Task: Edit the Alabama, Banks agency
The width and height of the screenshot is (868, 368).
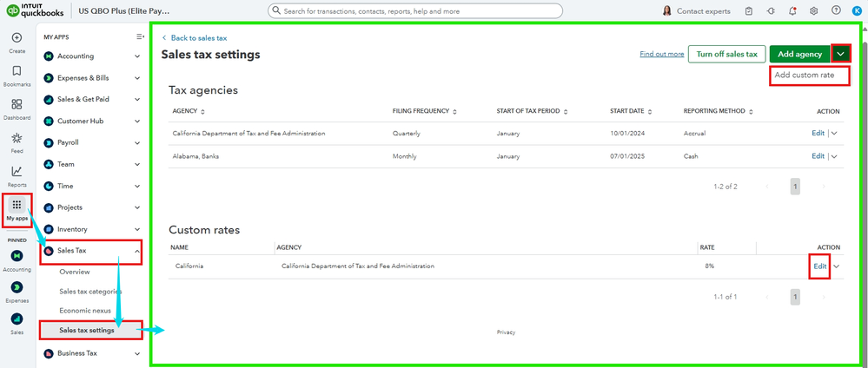Action: tap(818, 156)
